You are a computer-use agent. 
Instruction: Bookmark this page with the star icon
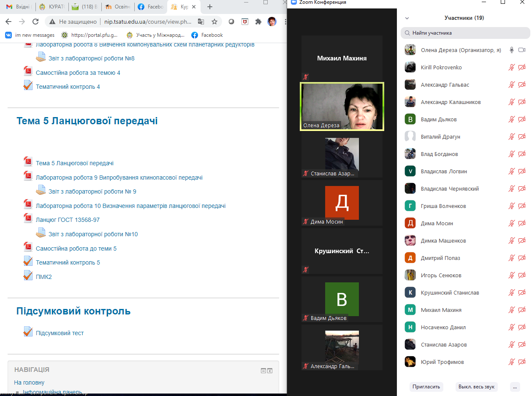pos(214,22)
